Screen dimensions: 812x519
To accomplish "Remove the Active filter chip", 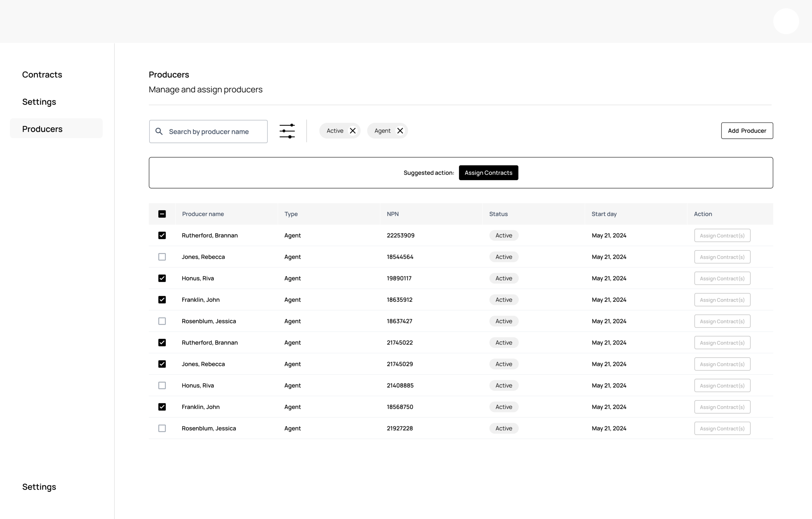I will tap(352, 131).
